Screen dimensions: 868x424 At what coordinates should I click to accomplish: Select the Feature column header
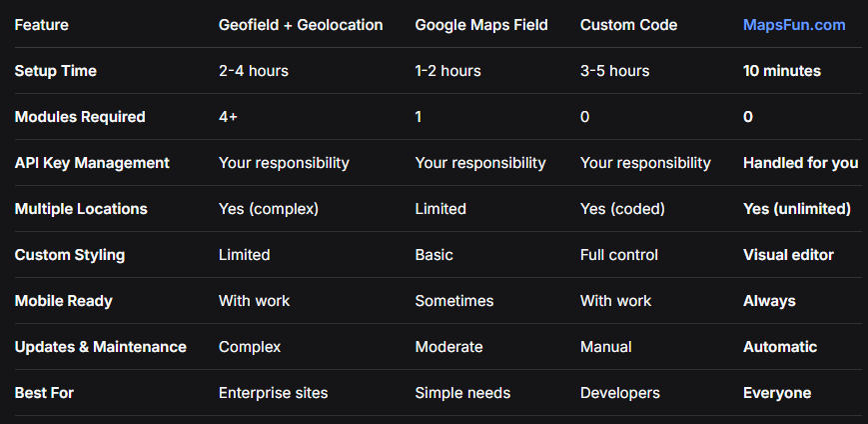pyautogui.click(x=42, y=25)
